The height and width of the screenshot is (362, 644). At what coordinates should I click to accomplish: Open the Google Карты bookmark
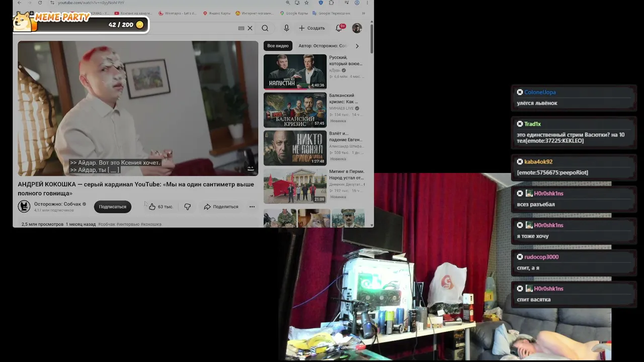[x=294, y=13]
